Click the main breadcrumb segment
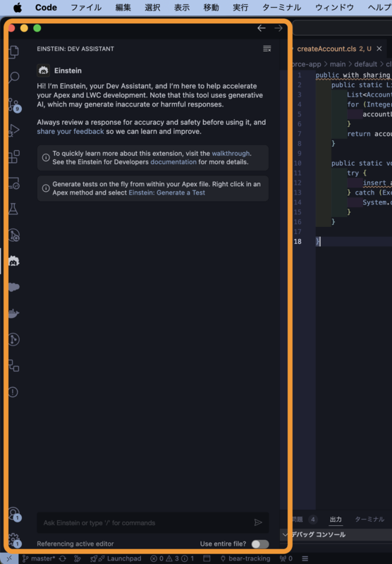Viewport: 392px width, 564px height. pyautogui.click(x=338, y=64)
